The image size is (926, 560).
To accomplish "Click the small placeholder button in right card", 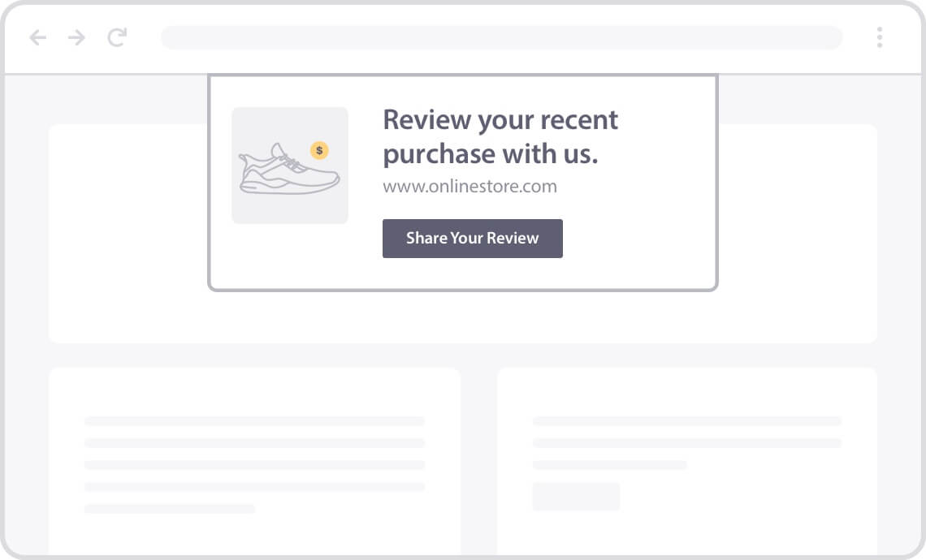I will click(577, 496).
